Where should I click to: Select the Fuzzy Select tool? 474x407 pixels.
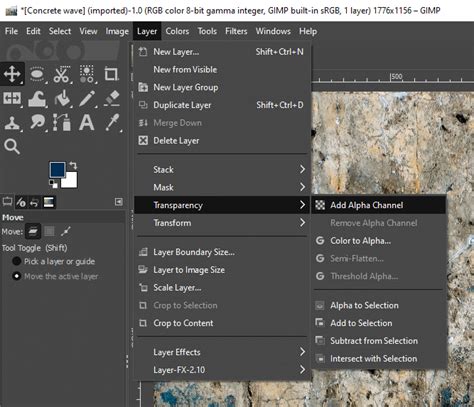click(87, 74)
